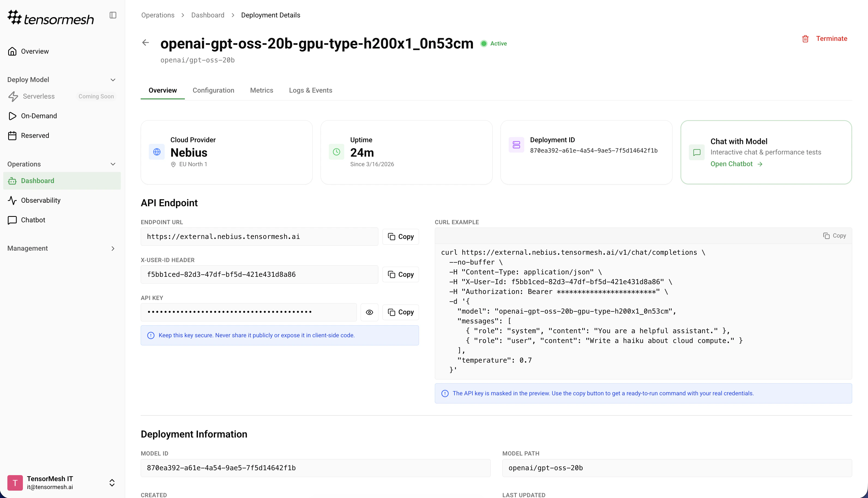
Task: Click the Terminate trash icon
Action: (x=805, y=39)
